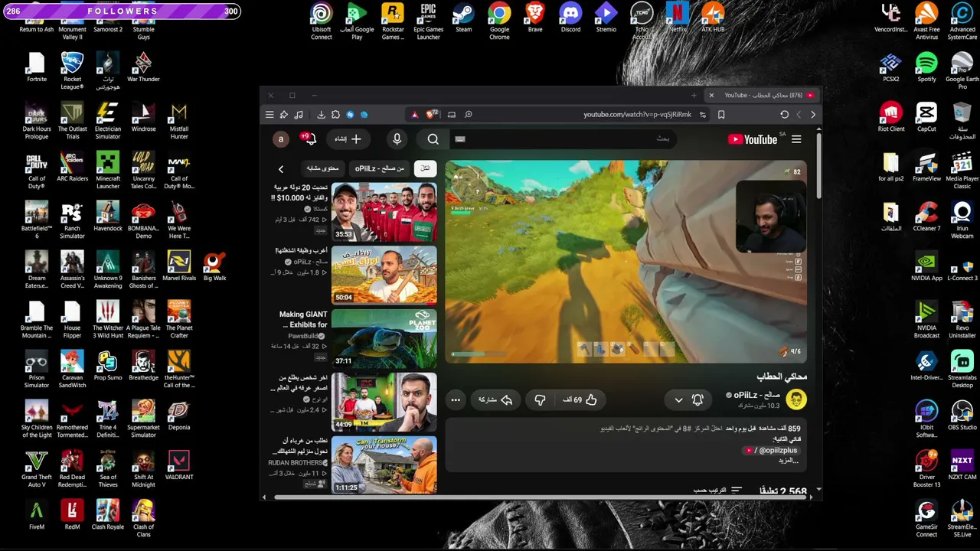Open the Planet Zoo 37:11 thumbnail
Viewport: 980px width, 551px height.
384,339
